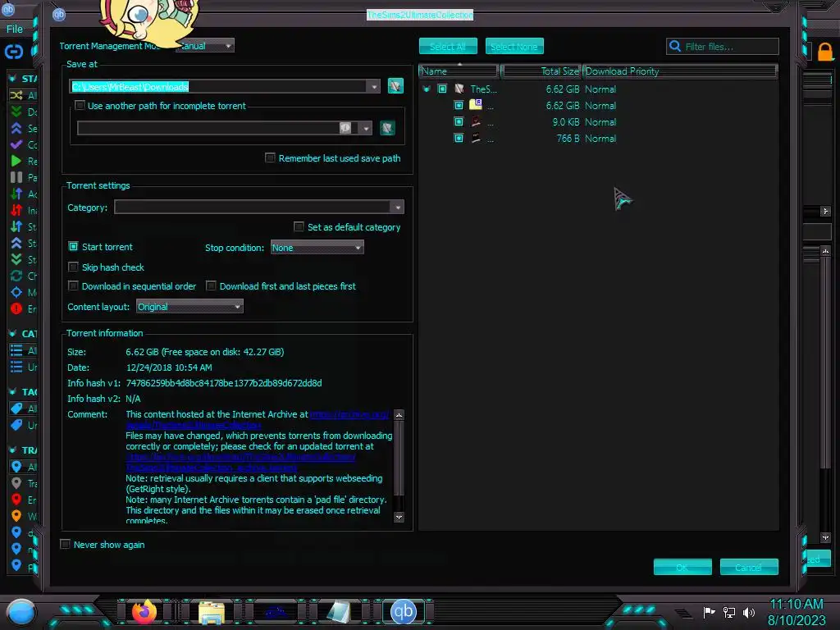Collapse the TheS... folder tree node
The height and width of the screenshot is (630, 840).
click(x=427, y=89)
